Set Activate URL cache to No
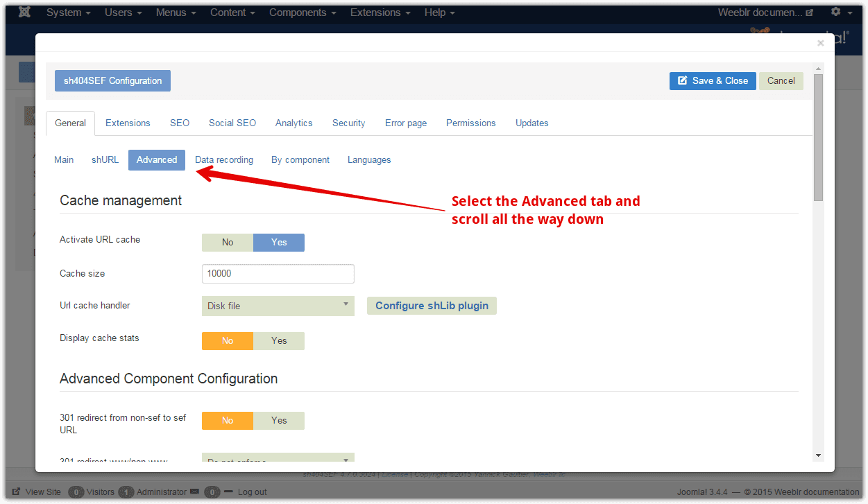 (228, 242)
